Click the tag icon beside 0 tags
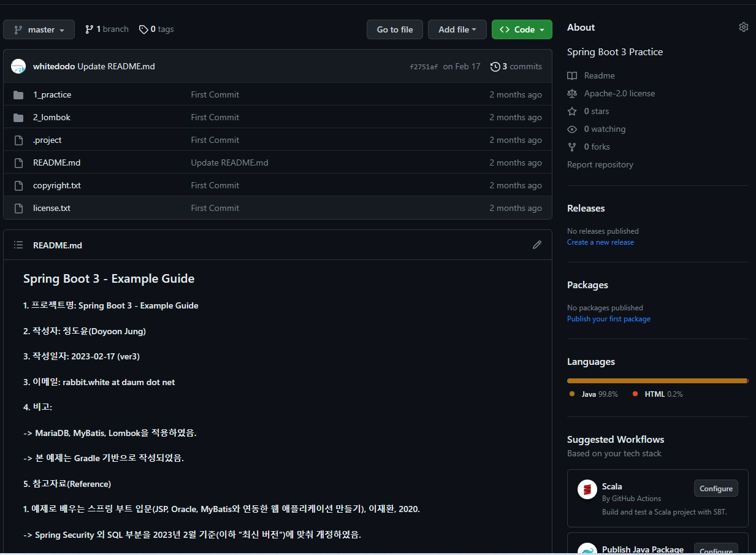 (x=143, y=29)
